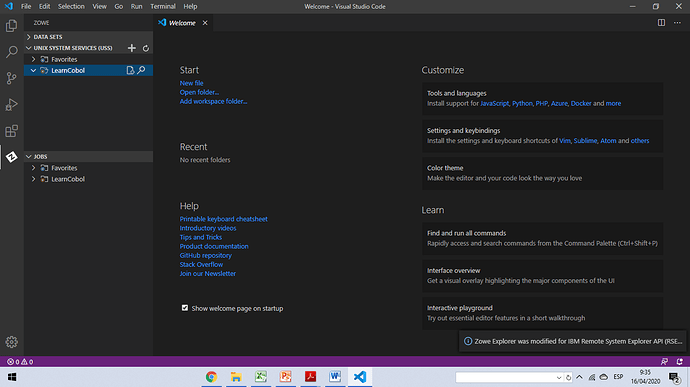Open Word from taskbar
This screenshot has width=690, height=387.
click(x=335, y=377)
